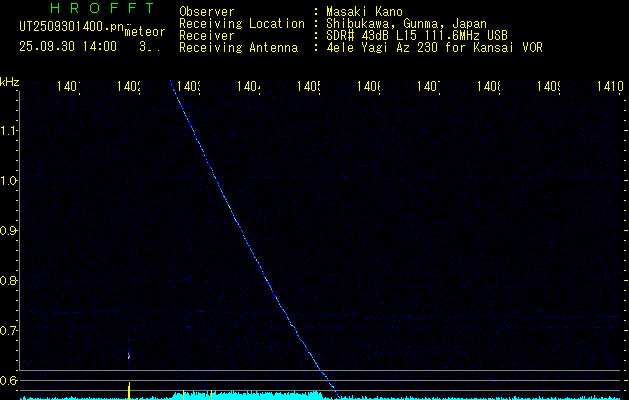Click the 1410 time axis label
This screenshot has width=629, height=400.
607,88
